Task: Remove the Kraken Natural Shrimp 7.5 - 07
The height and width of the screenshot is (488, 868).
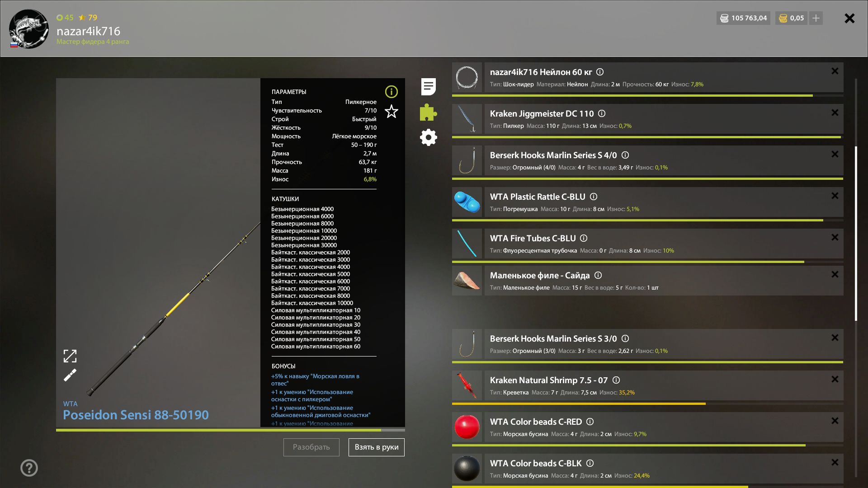Action: coord(835,380)
